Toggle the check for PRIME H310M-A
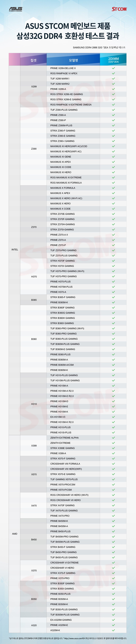 pyautogui.click(x=113, y=385)
